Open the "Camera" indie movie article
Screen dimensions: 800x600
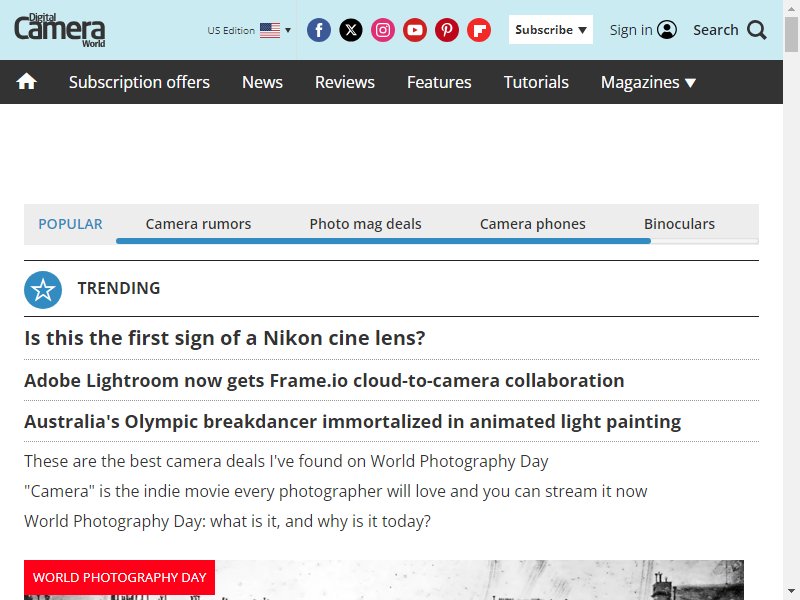(x=336, y=491)
